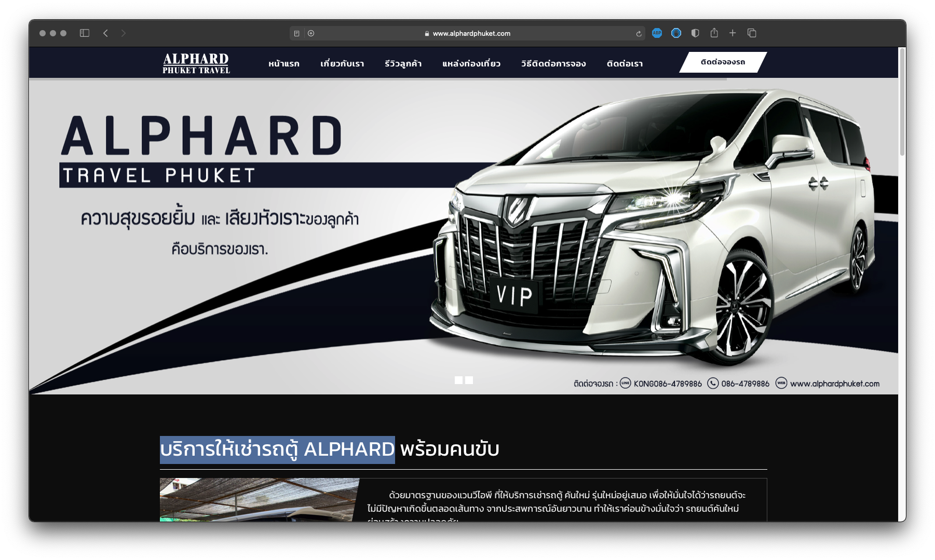This screenshot has width=935, height=560.
Task: Click the paragraph starting ด้วยมาตรฐานของแวนวีไอพี
Action: tap(557, 506)
